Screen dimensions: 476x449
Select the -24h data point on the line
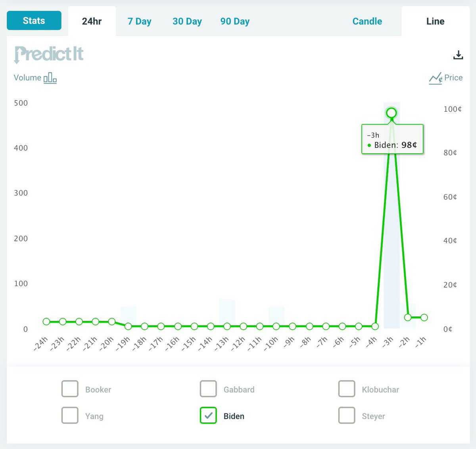coord(46,321)
